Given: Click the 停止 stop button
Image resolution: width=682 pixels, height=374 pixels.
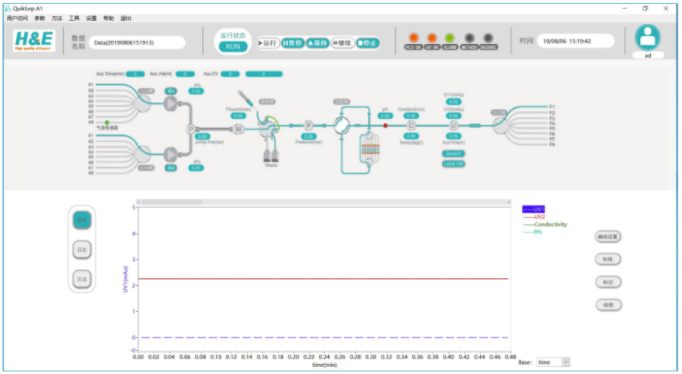Looking at the screenshot, I should (368, 43).
